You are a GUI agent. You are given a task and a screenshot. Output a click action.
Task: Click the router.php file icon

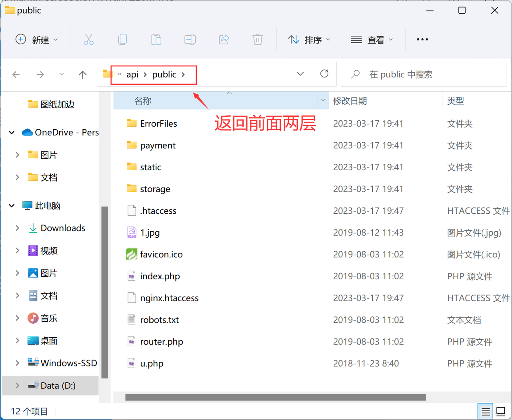click(x=132, y=342)
